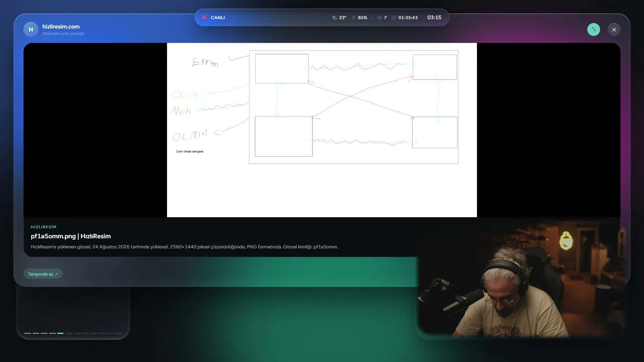644x362 pixels.
Task: Open the shared diagram image preview
Action: pos(322,130)
